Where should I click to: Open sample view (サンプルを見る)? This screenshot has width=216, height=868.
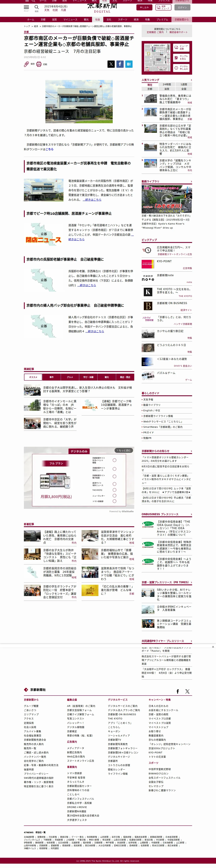(x=181, y=58)
